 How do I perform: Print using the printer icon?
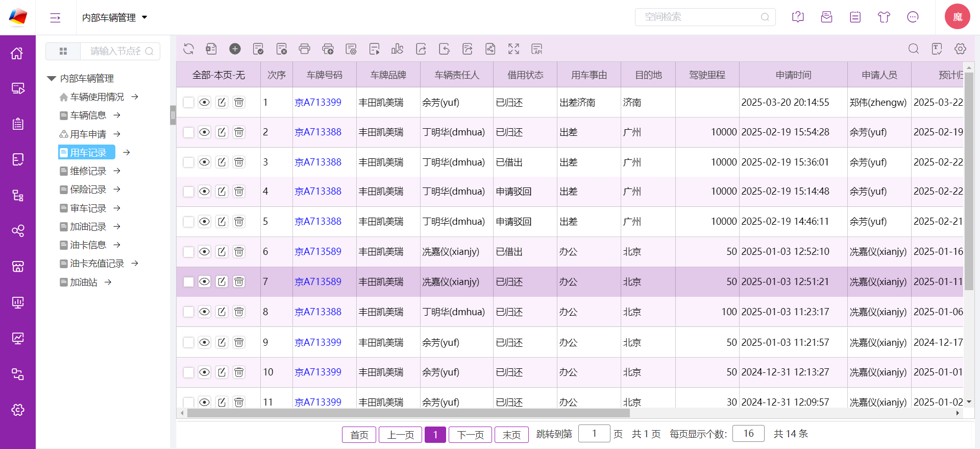304,49
